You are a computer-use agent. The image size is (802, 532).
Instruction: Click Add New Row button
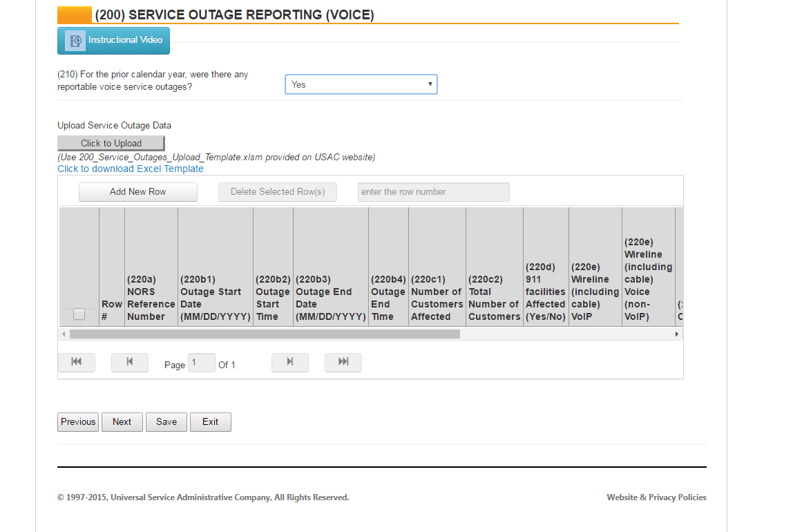(138, 192)
